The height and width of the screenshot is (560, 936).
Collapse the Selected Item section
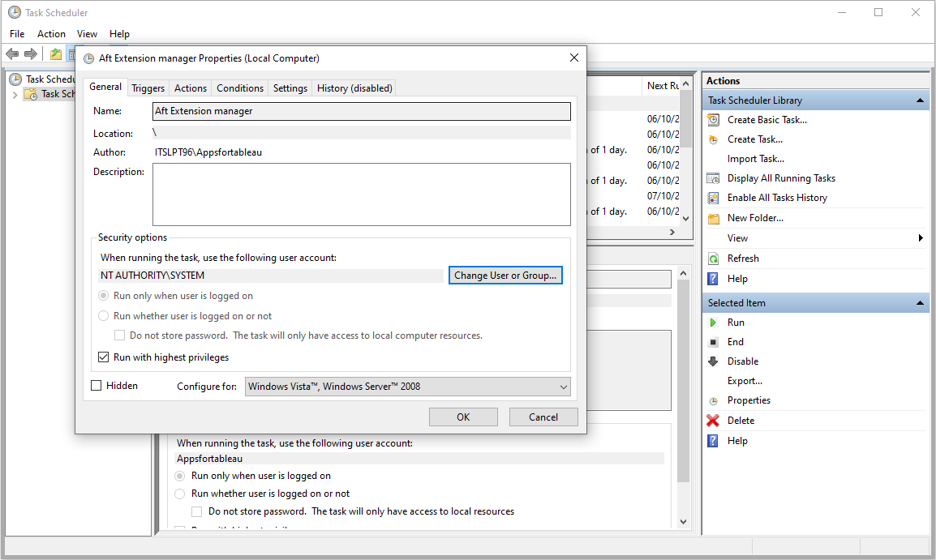click(920, 303)
